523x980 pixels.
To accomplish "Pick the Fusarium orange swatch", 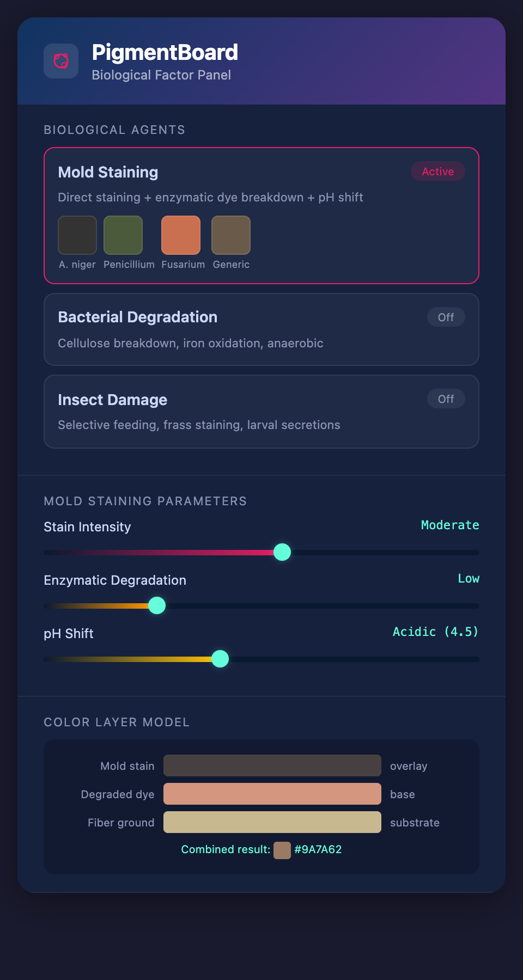I will 181,235.
